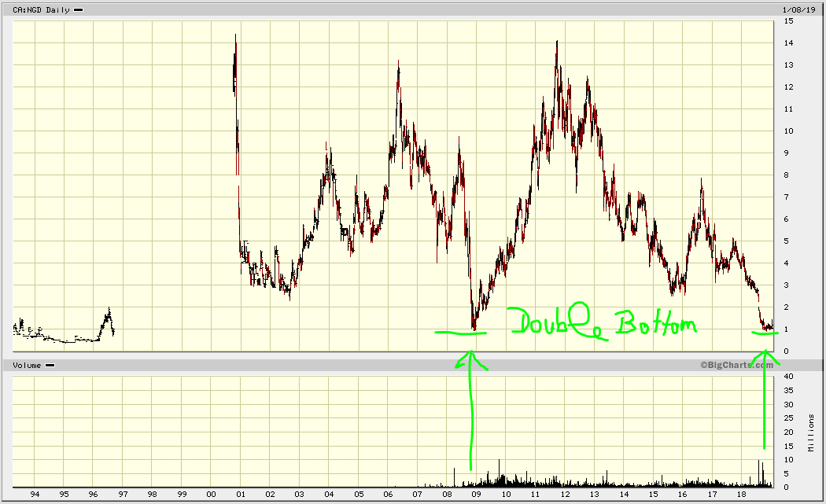The width and height of the screenshot is (826, 504).
Task: Click the black legend marker beside Volume
Action: 50,366
